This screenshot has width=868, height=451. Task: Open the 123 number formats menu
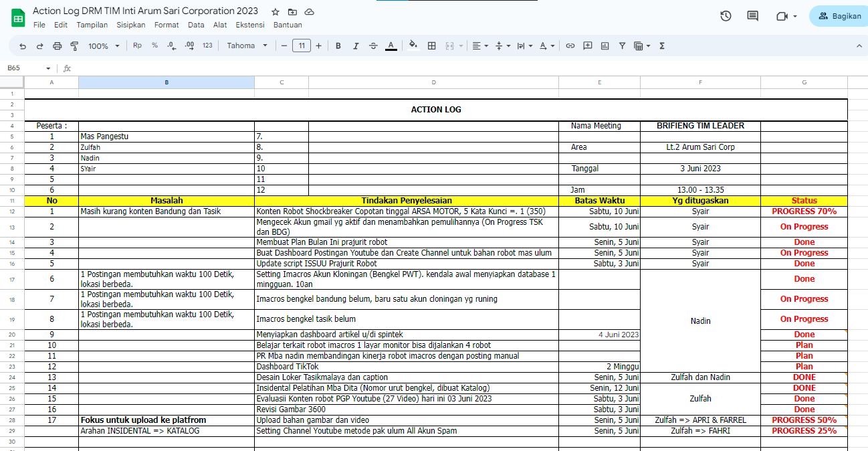coord(207,46)
